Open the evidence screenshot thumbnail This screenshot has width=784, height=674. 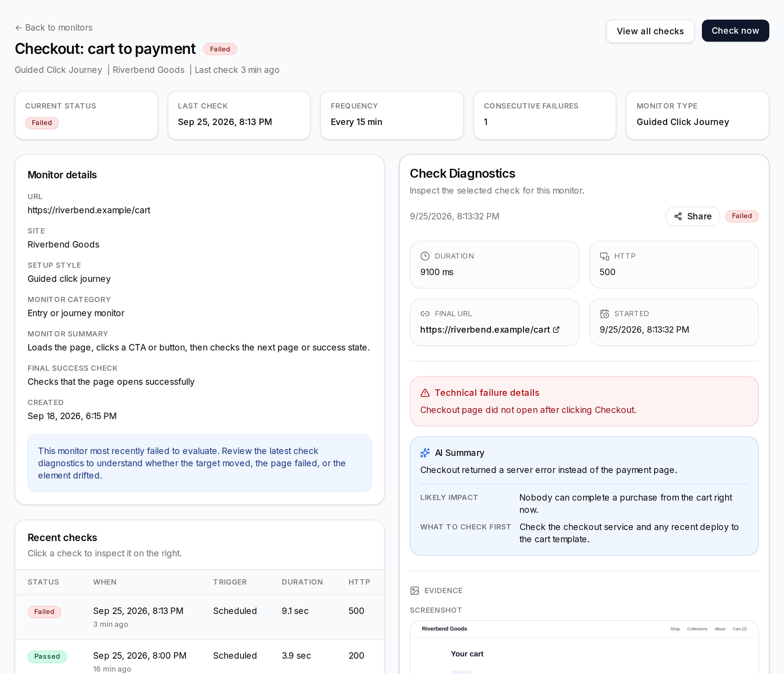[584, 647]
